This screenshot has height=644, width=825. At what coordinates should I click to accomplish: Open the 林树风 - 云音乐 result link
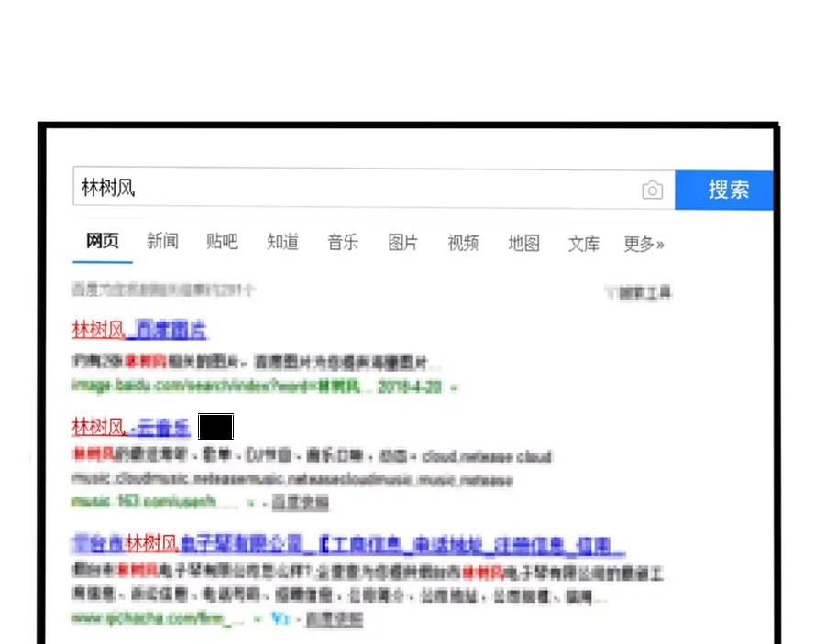(131, 427)
